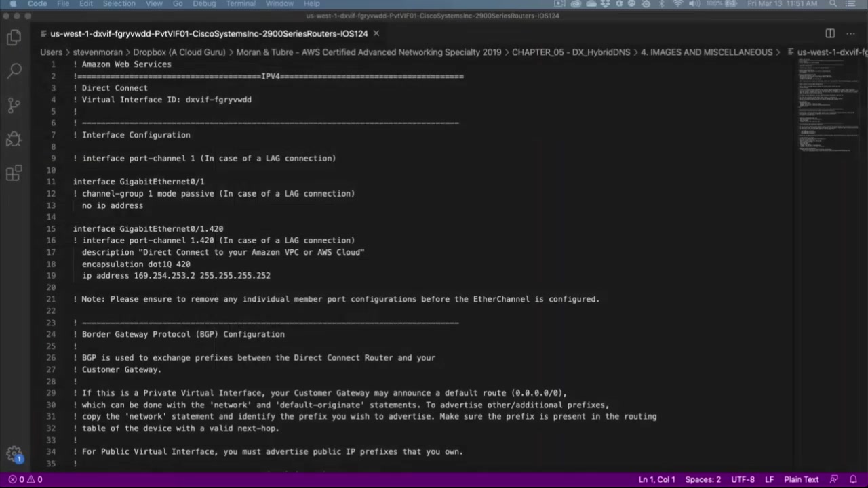
Task: Open the Debug view in activity bar
Action: [14, 140]
